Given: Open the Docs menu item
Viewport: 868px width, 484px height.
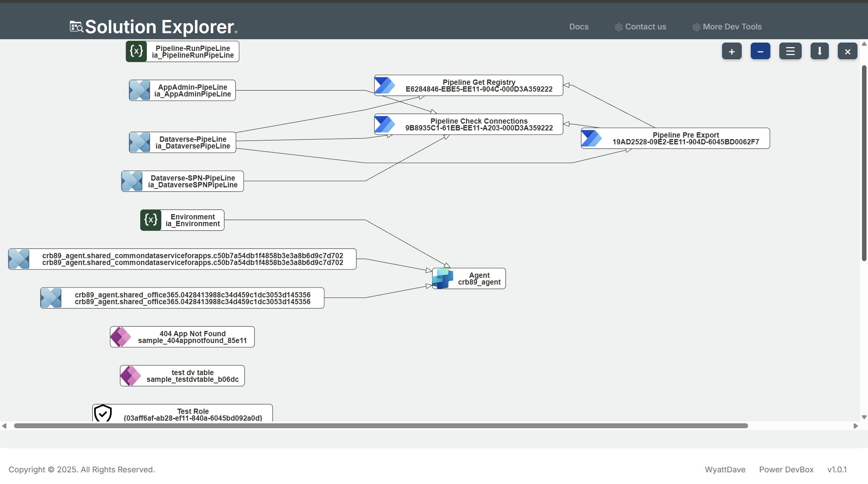Looking at the screenshot, I should [578, 27].
